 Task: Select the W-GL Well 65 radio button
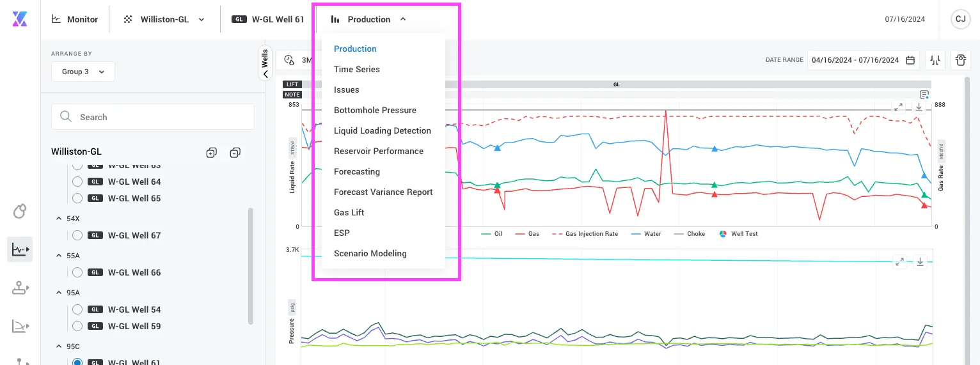pyautogui.click(x=77, y=198)
